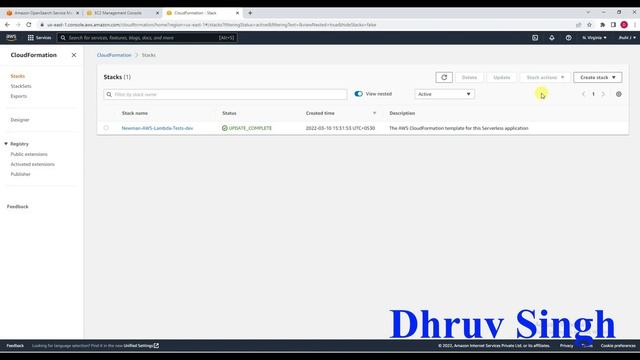
Task: Go to the next page of stacks
Action: (603, 94)
